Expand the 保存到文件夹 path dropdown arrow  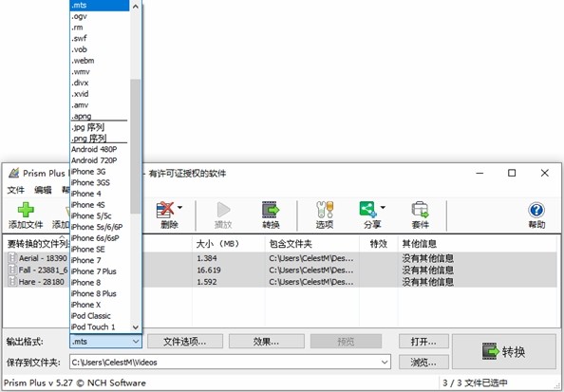tap(385, 363)
